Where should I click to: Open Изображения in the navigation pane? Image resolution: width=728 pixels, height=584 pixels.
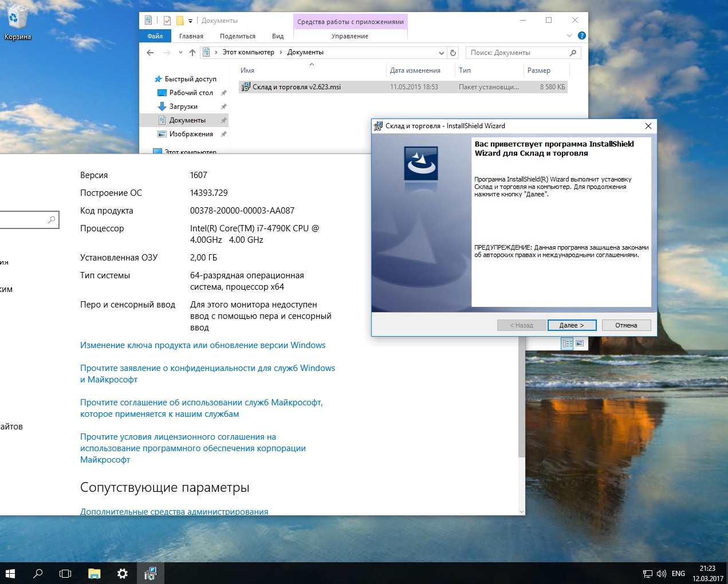191,134
